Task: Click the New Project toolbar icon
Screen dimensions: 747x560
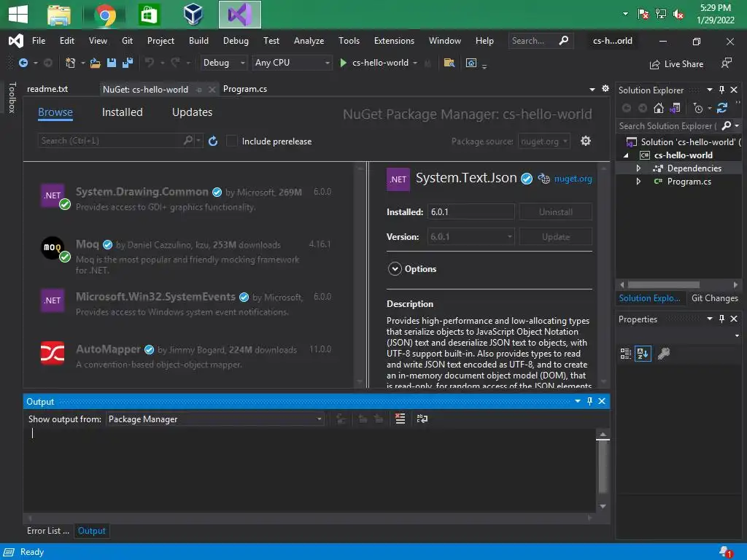Action: tap(71, 63)
